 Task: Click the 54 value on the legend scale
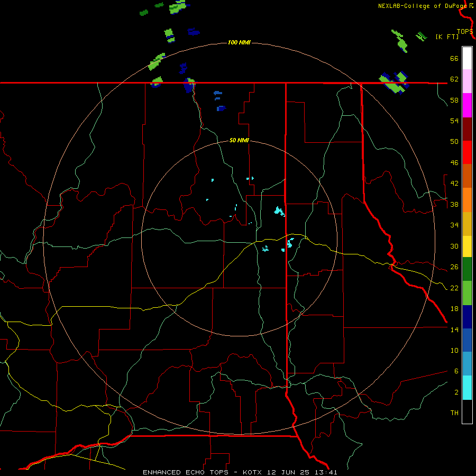454,121
